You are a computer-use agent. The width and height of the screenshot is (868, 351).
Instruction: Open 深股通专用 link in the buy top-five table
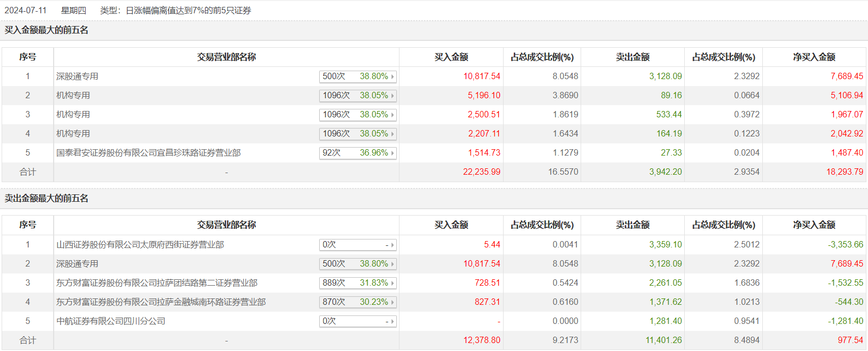(x=77, y=76)
